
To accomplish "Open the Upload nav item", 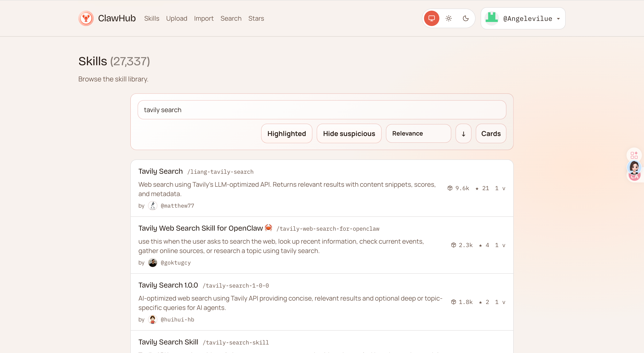I will [x=177, y=19].
